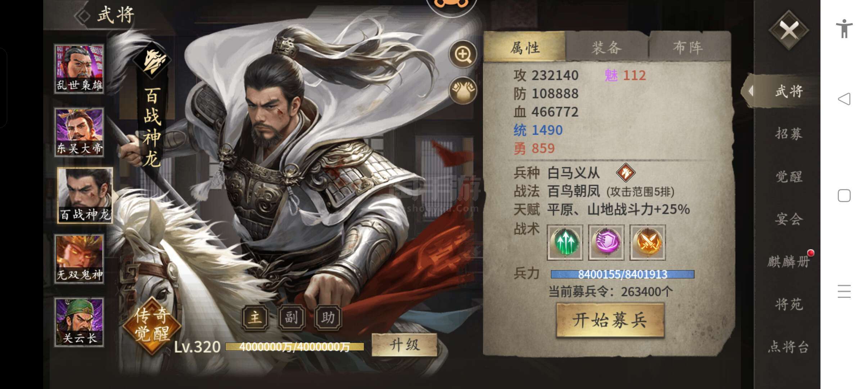Screen dimensions: 868x389
Task: Click the 升级 level up button
Action: pos(404,345)
